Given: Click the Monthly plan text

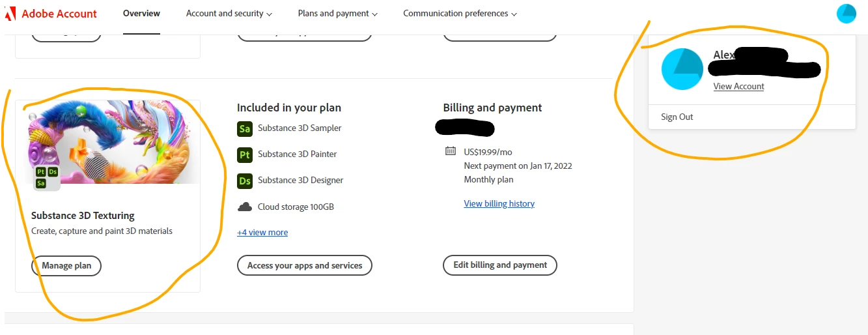Looking at the screenshot, I should 489,179.
